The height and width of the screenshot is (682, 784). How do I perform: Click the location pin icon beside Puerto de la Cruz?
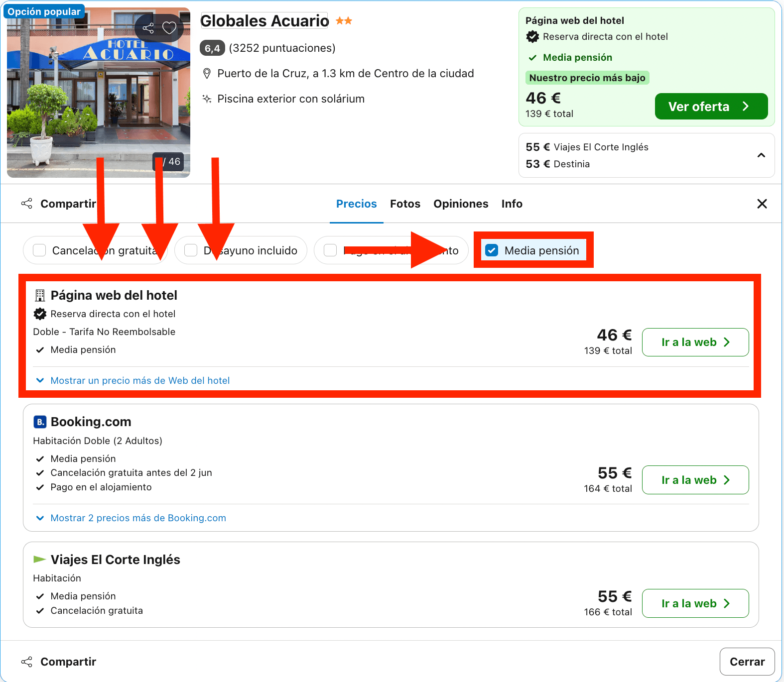(207, 74)
